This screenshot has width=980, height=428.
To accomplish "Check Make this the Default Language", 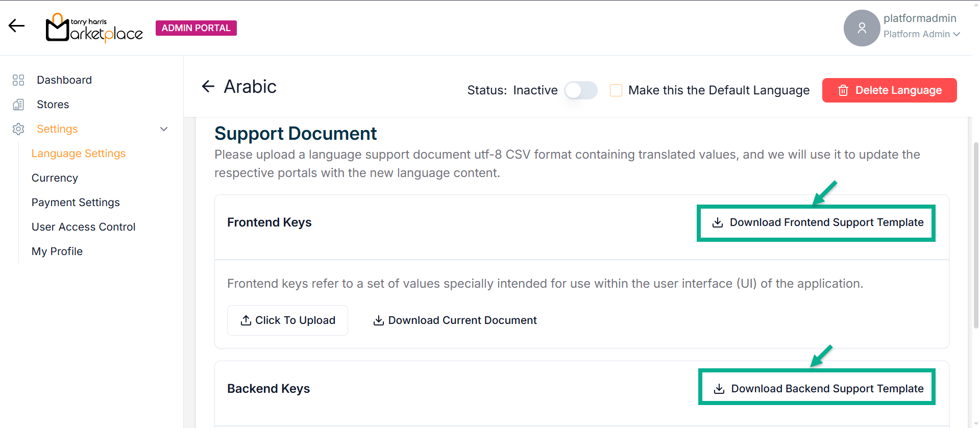I will coord(616,90).
